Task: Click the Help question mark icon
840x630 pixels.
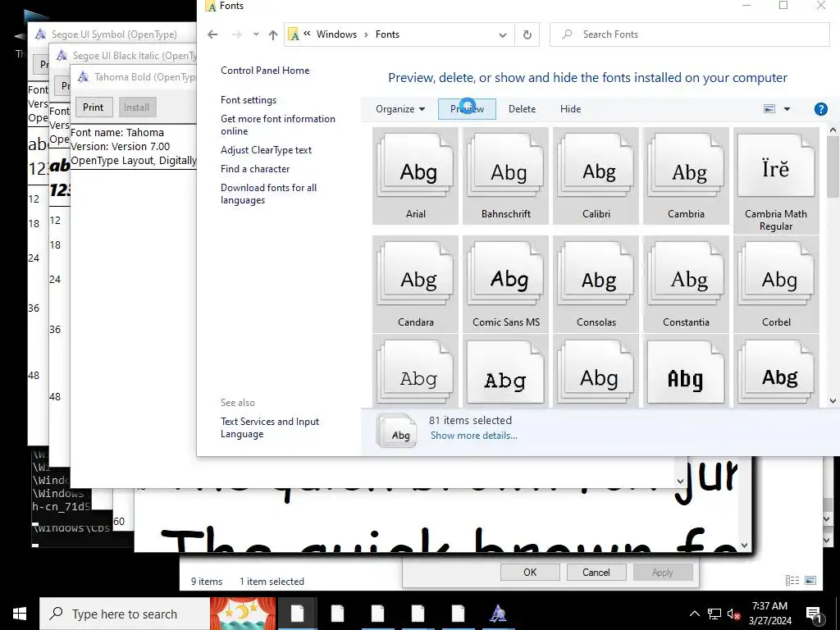Action: click(820, 109)
